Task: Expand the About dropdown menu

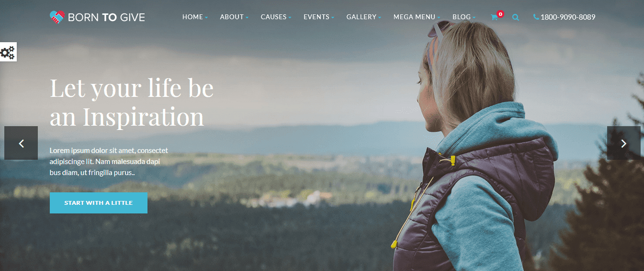Action: click(234, 17)
